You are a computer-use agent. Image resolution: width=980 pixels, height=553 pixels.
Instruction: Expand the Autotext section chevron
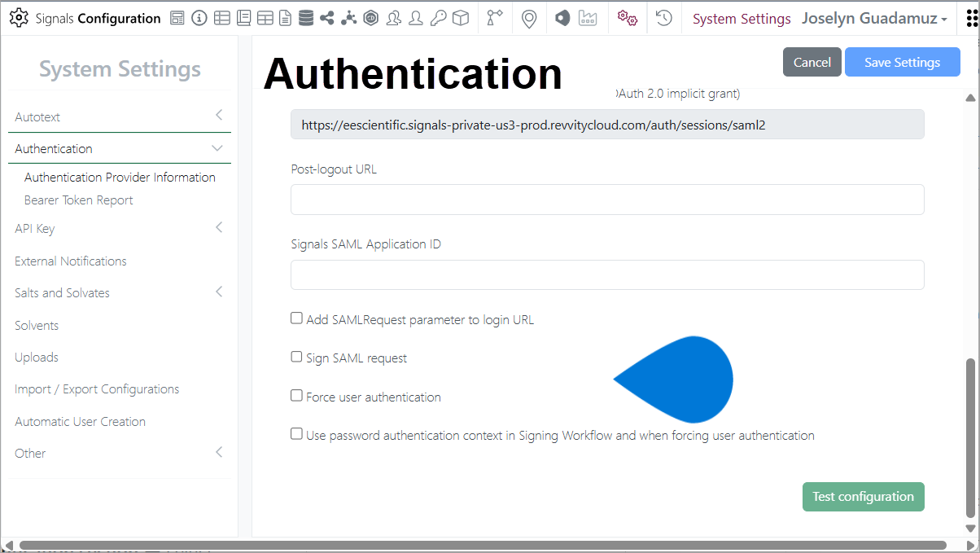[x=219, y=116]
